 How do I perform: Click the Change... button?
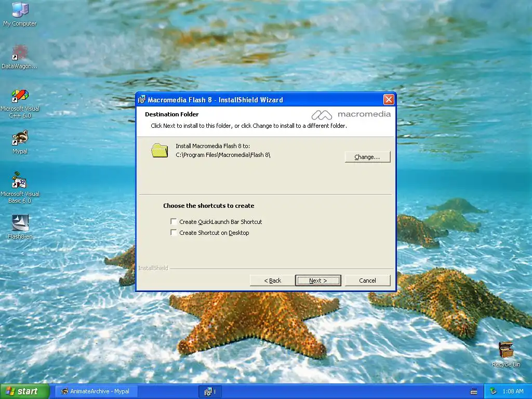coord(367,157)
